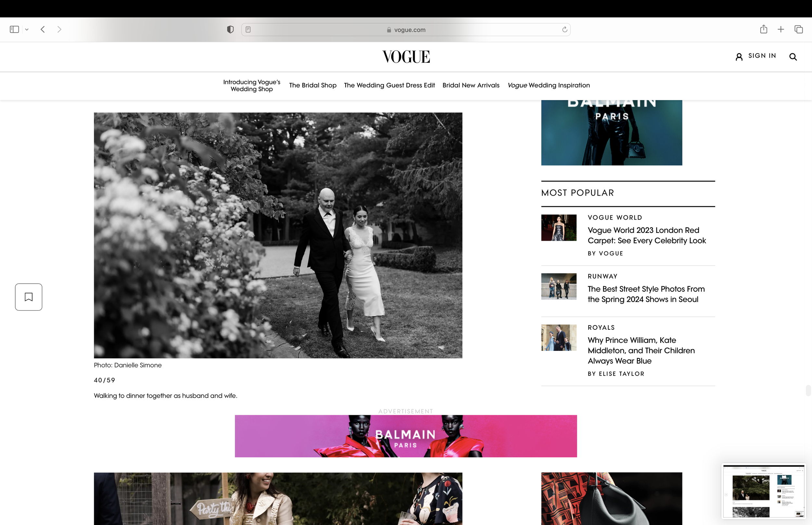
Task: Open the black-and-white couple walking photo
Action: 278,235
